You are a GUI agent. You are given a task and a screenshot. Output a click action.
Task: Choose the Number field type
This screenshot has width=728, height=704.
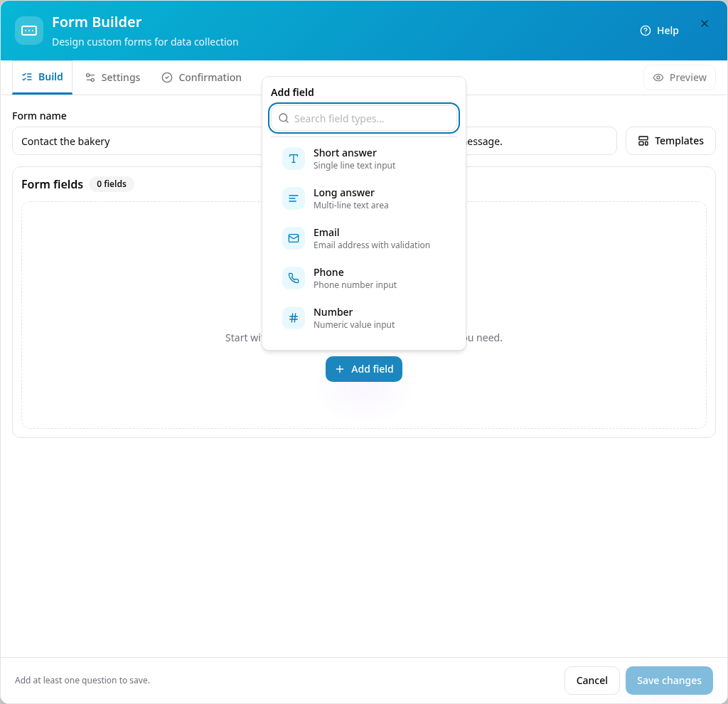click(364, 318)
